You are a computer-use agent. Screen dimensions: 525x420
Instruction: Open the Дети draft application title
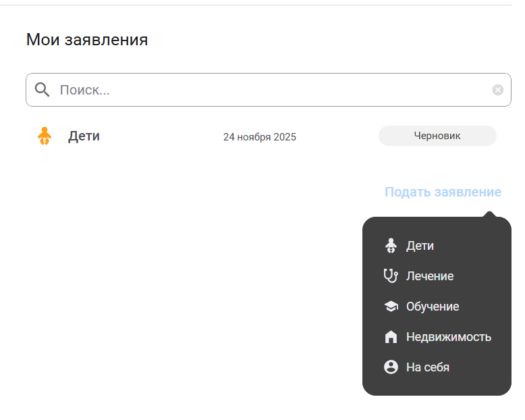pyautogui.click(x=84, y=136)
